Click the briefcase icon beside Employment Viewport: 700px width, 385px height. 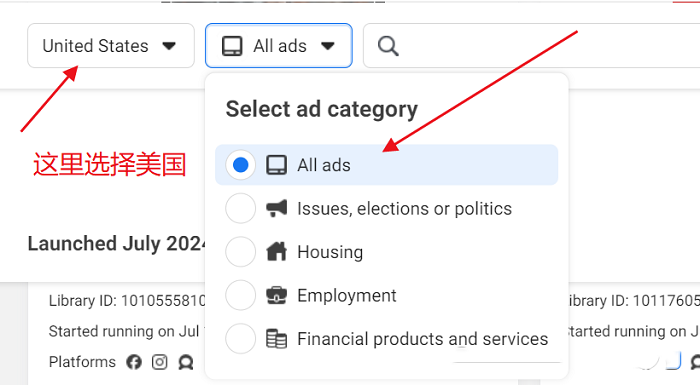(x=276, y=295)
